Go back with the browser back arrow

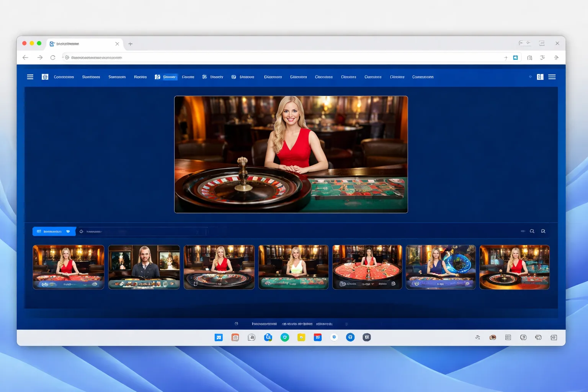click(25, 57)
